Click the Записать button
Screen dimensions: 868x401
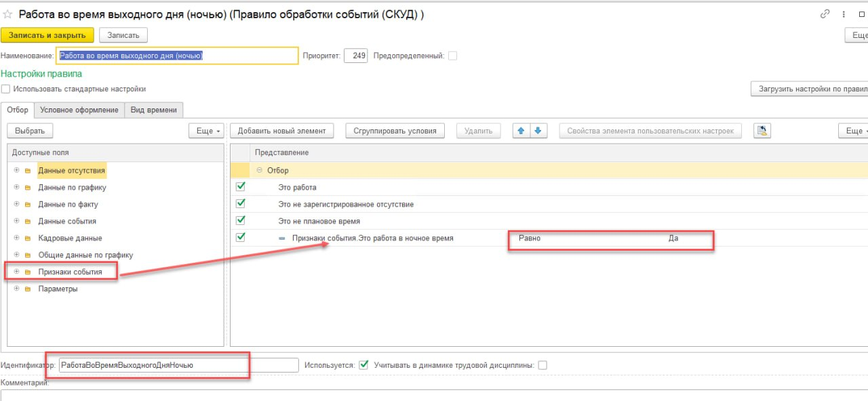(x=123, y=35)
